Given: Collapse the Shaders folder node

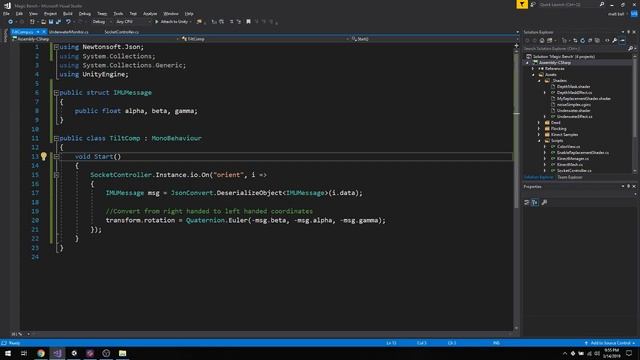Looking at the screenshot, I should pyautogui.click(x=539, y=81).
